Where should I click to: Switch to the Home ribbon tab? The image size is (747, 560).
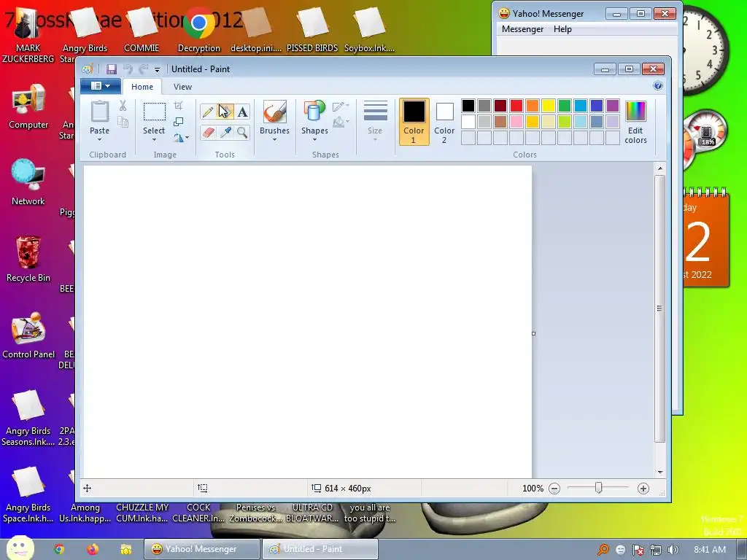click(x=142, y=87)
